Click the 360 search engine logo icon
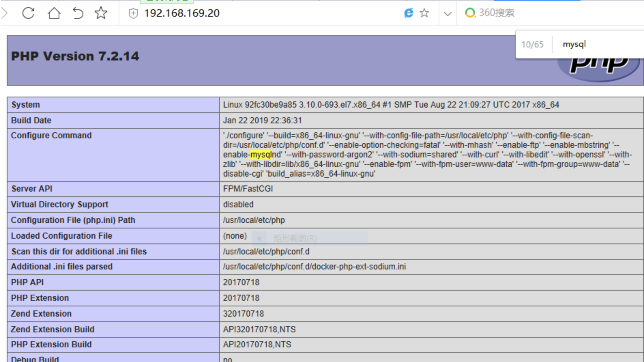Viewport: 644px width, 362px height. [470, 13]
